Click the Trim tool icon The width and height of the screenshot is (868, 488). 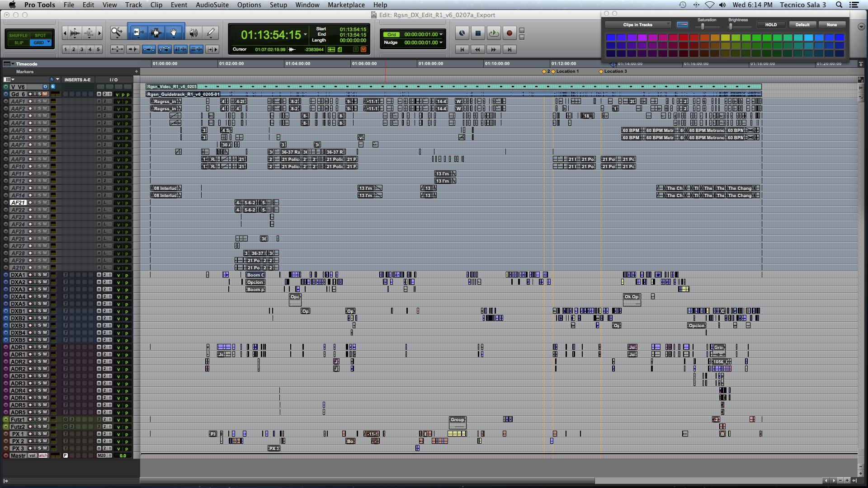138,32
